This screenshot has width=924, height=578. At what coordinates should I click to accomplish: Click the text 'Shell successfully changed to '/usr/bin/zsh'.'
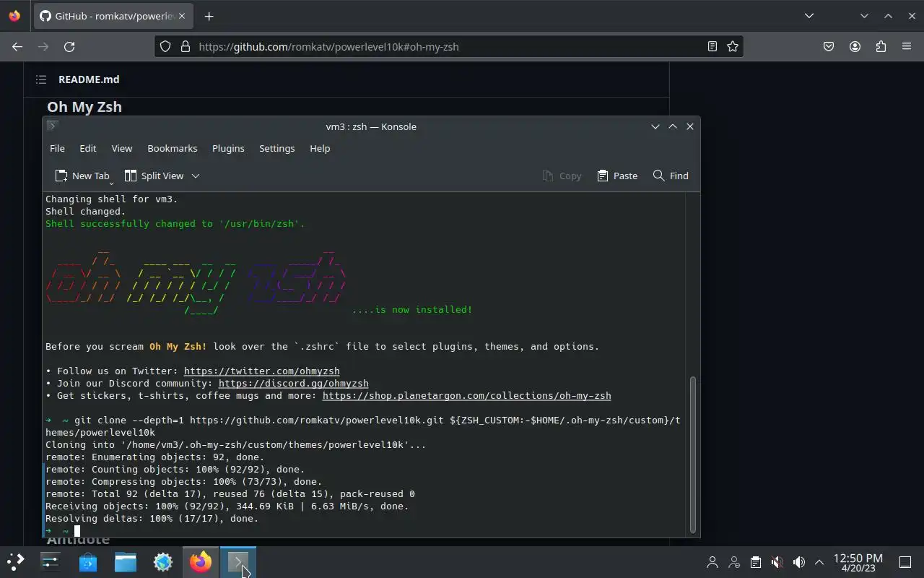[175, 224]
